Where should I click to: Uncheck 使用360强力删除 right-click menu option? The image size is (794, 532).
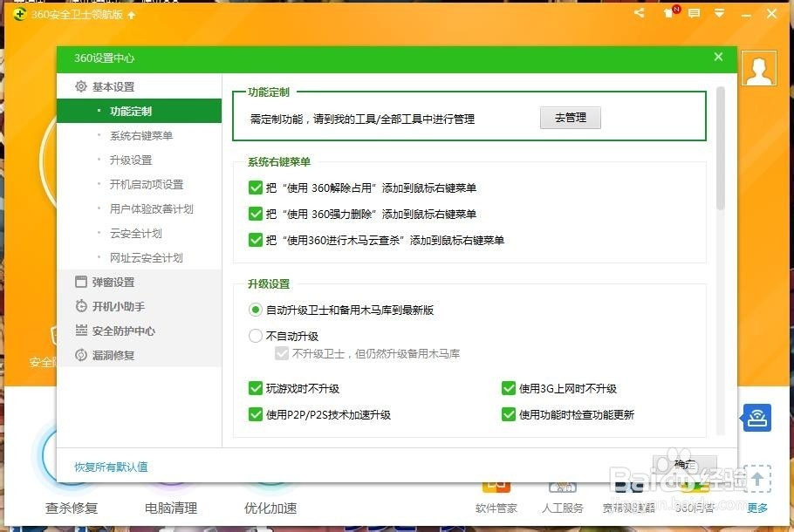point(255,214)
